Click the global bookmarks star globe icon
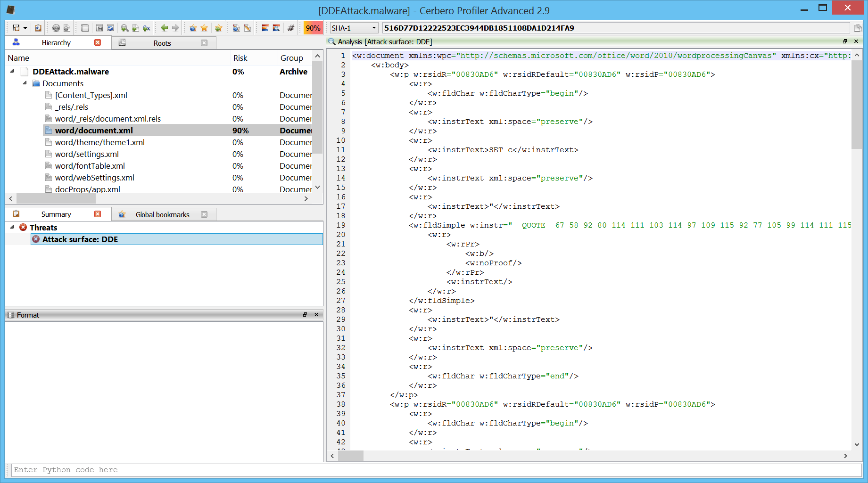The width and height of the screenshot is (868, 483). [193, 28]
